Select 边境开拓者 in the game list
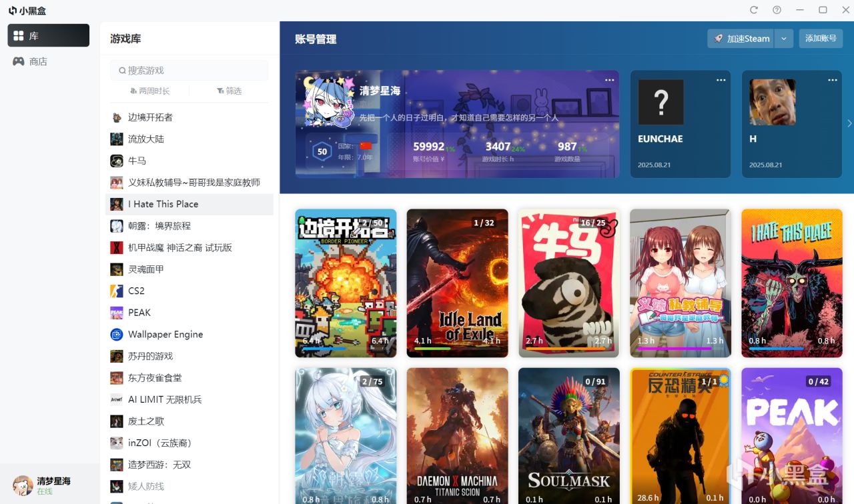Viewport: 854px width, 504px height. pyautogui.click(x=189, y=117)
